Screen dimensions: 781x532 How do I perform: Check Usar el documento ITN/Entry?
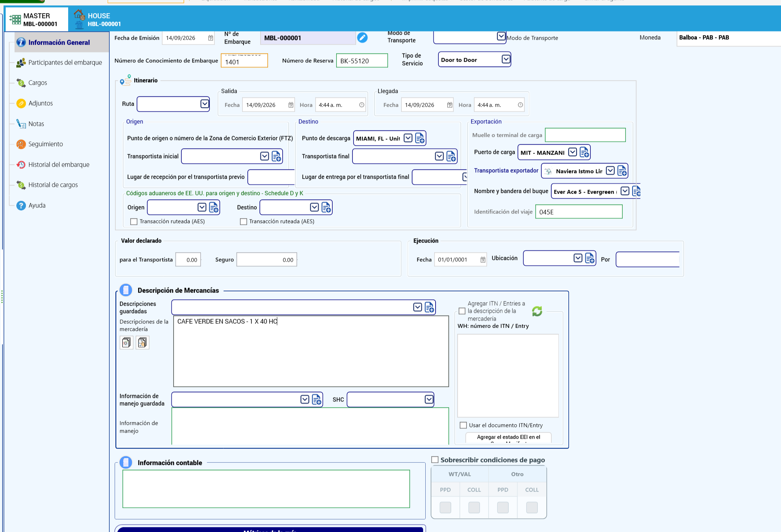click(x=463, y=425)
